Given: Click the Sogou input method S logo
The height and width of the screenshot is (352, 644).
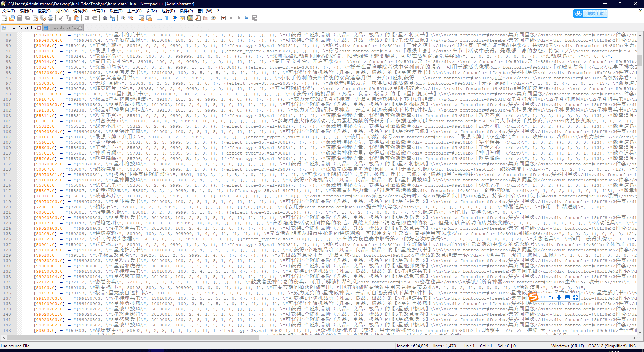Looking at the screenshot, I should (x=533, y=297).
